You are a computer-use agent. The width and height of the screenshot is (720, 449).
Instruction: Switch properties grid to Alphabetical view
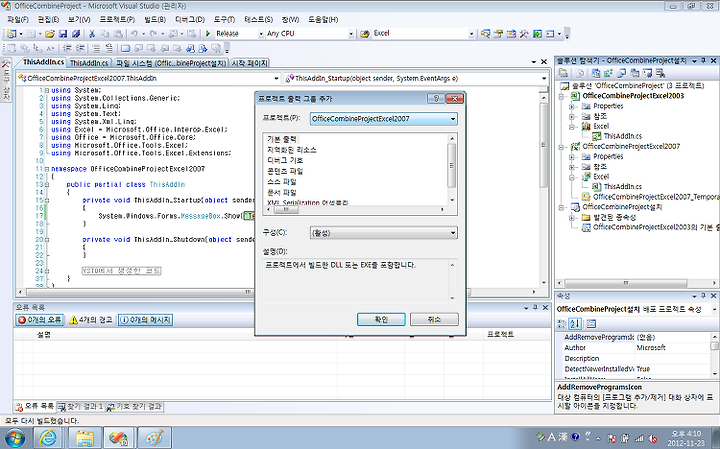[575, 324]
